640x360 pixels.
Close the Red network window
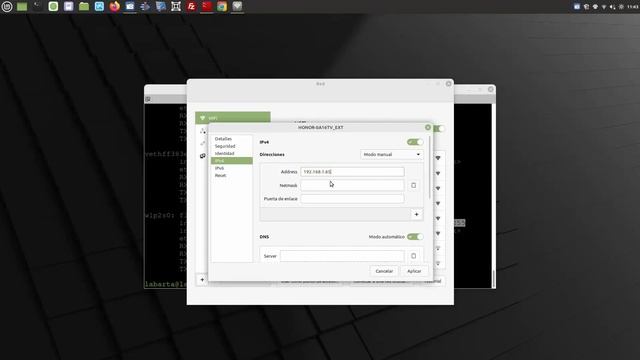449,84
